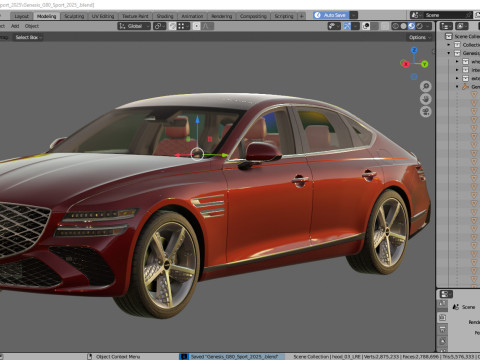
Task: Click the viewport zoom magnifier button
Action: [425, 87]
